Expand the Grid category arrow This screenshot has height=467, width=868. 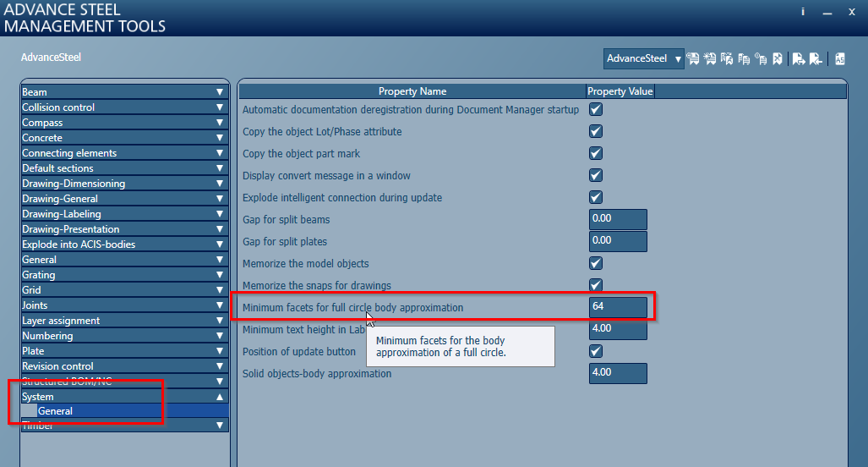pos(220,290)
